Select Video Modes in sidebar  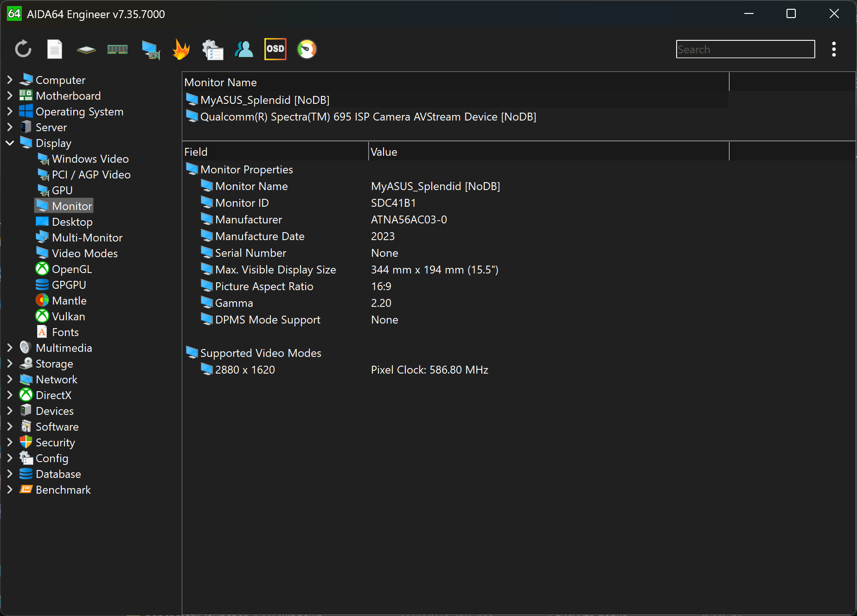coord(84,253)
